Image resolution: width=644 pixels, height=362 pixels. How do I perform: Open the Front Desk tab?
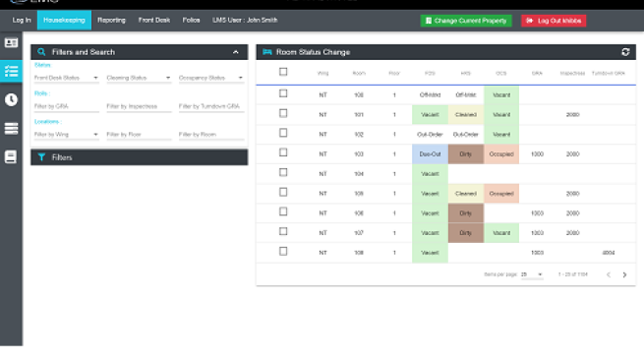[154, 20]
